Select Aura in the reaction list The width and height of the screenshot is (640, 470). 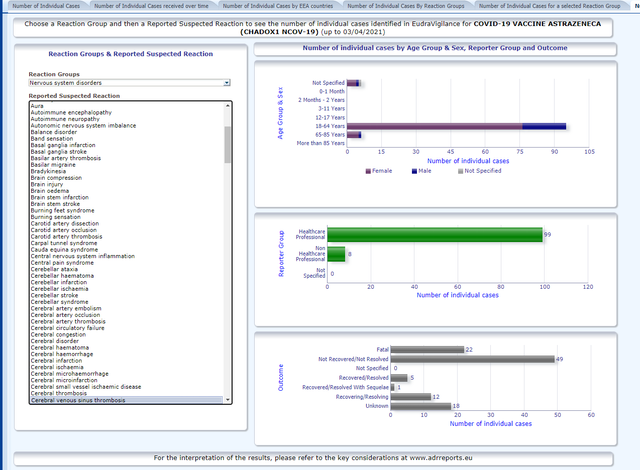tap(37, 106)
